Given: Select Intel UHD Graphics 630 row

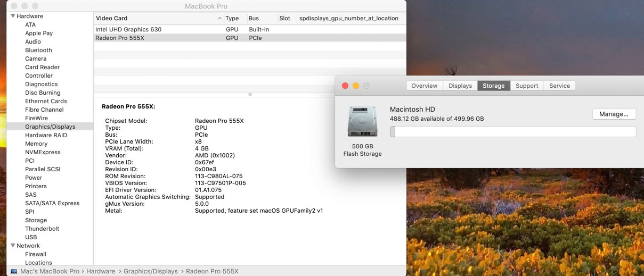Looking at the screenshot, I should click(250, 29).
